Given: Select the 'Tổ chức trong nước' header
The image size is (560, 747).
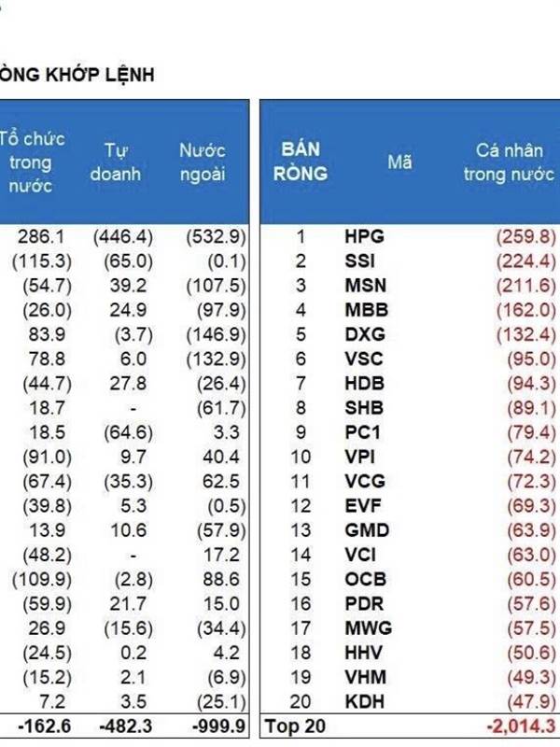Looking at the screenshot, I should click(x=31, y=162).
